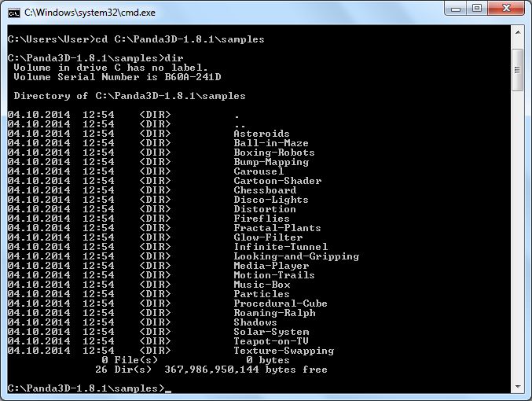Viewport: 532px width, 401px height.
Task: Click on Fractal-Plants directory name
Action: [277, 228]
